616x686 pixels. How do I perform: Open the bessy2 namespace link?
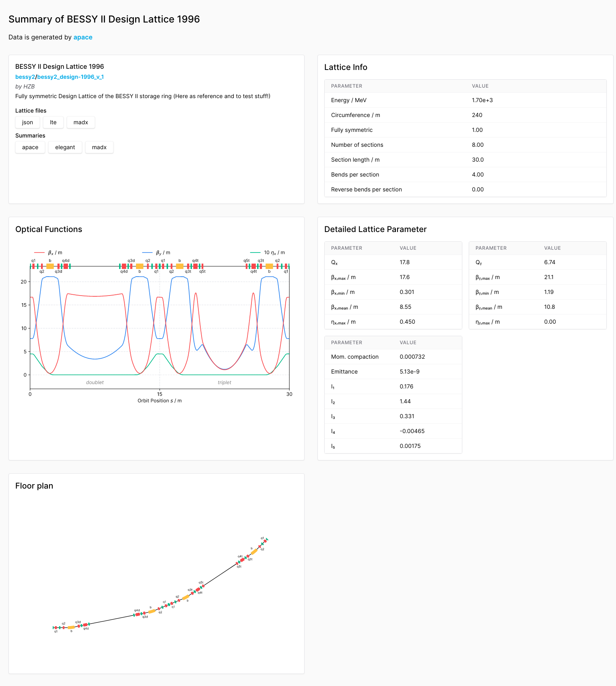tap(25, 77)
